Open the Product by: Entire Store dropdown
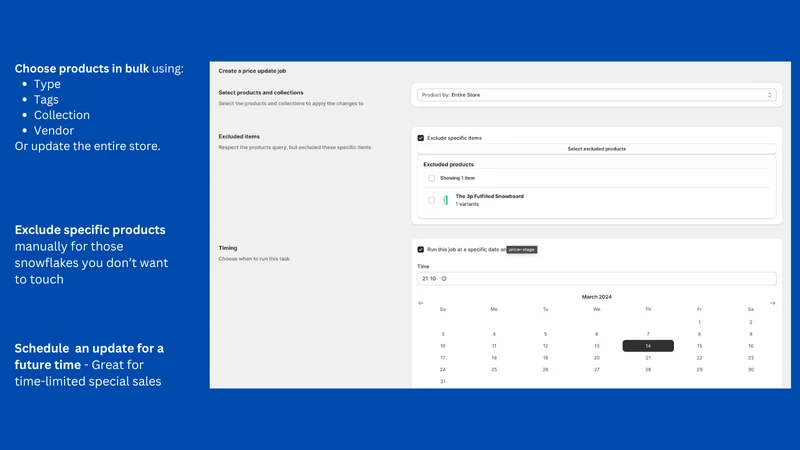The height and width of the screenshot is (450, 800). [596, 95]
